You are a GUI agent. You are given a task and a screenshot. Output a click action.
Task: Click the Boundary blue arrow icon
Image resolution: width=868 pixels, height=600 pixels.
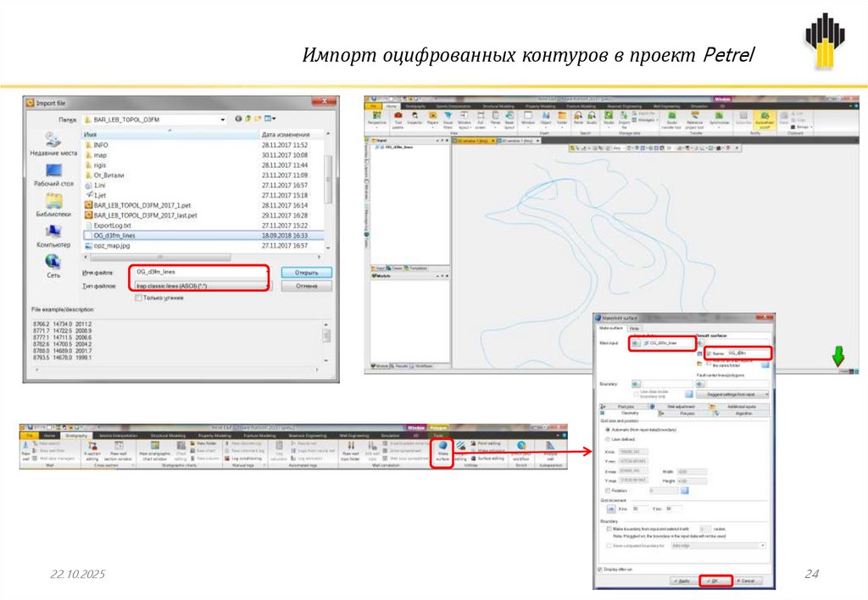(x=636, y=384)
